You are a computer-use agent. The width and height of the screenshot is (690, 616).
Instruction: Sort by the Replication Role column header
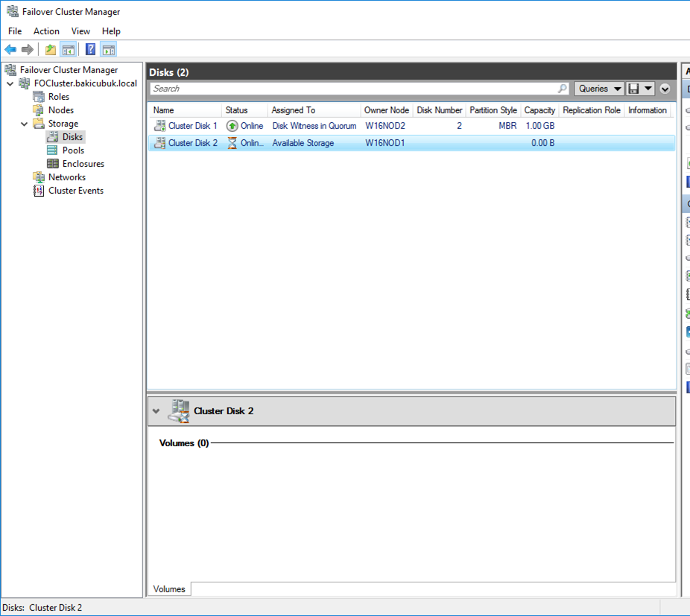(x=592, y=110)
